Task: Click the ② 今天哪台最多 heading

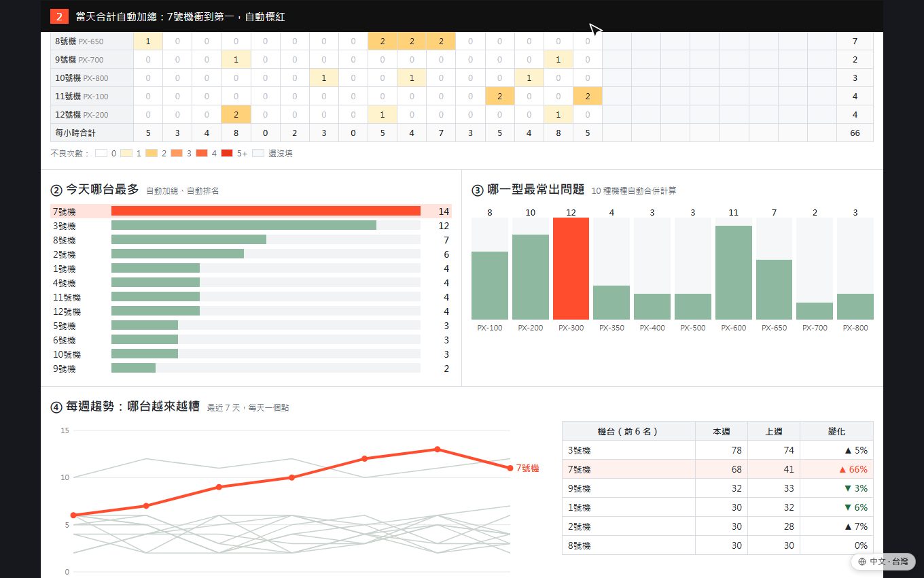Action: point(94,190)
